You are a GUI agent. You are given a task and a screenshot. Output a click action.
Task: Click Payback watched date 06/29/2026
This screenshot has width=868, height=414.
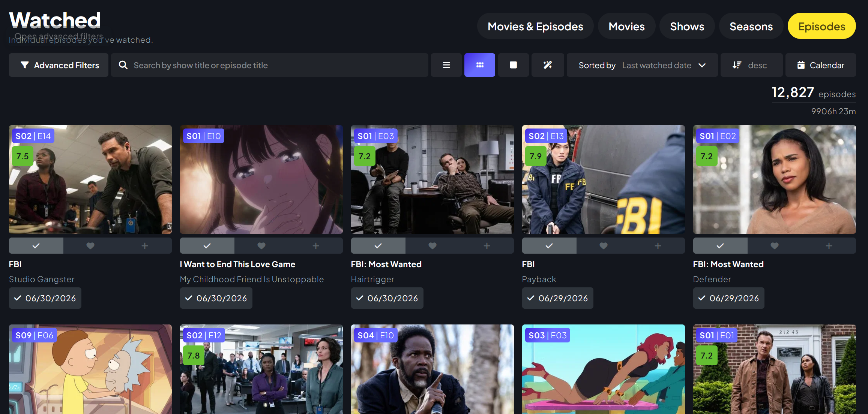[558, 298]
